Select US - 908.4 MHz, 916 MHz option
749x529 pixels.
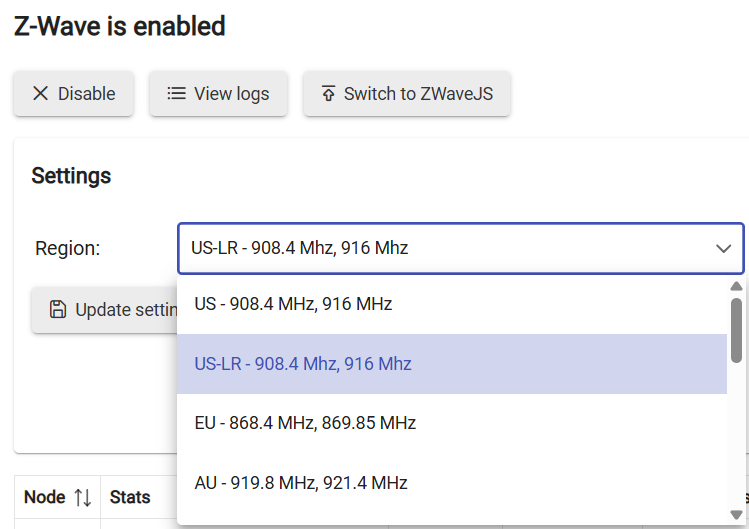[x=293, y=304]
